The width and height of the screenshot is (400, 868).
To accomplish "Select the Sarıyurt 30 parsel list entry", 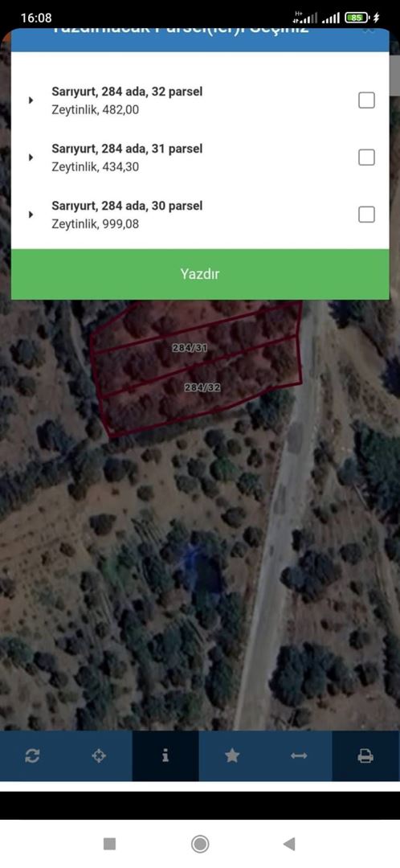I will coord(200,215).
